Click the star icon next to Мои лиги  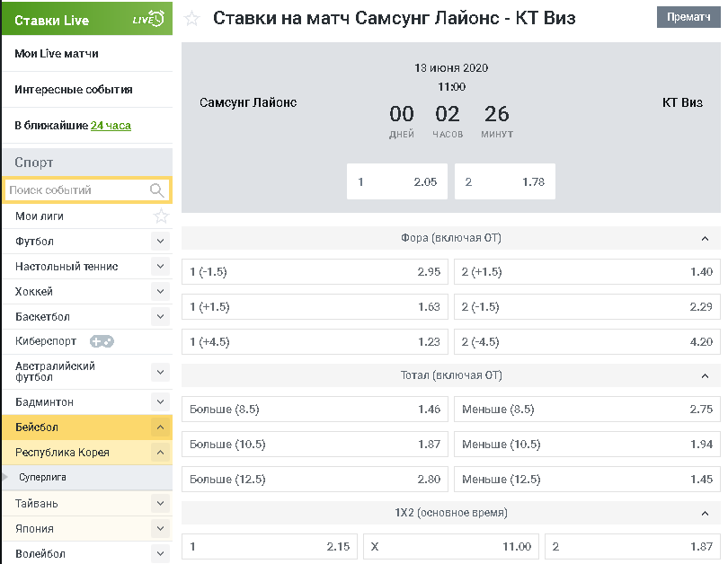pyautogui.click(x=161, y=216)
